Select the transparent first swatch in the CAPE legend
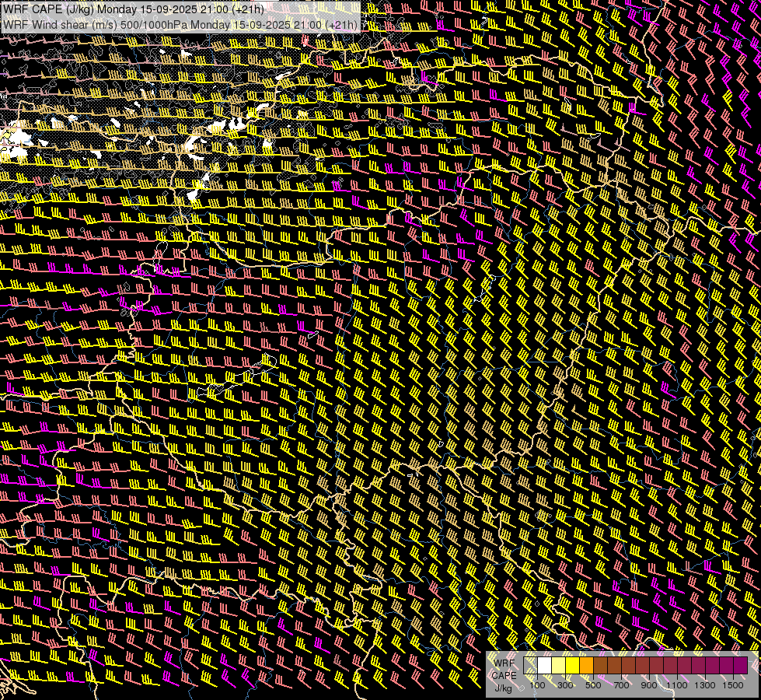 (530, 665)
